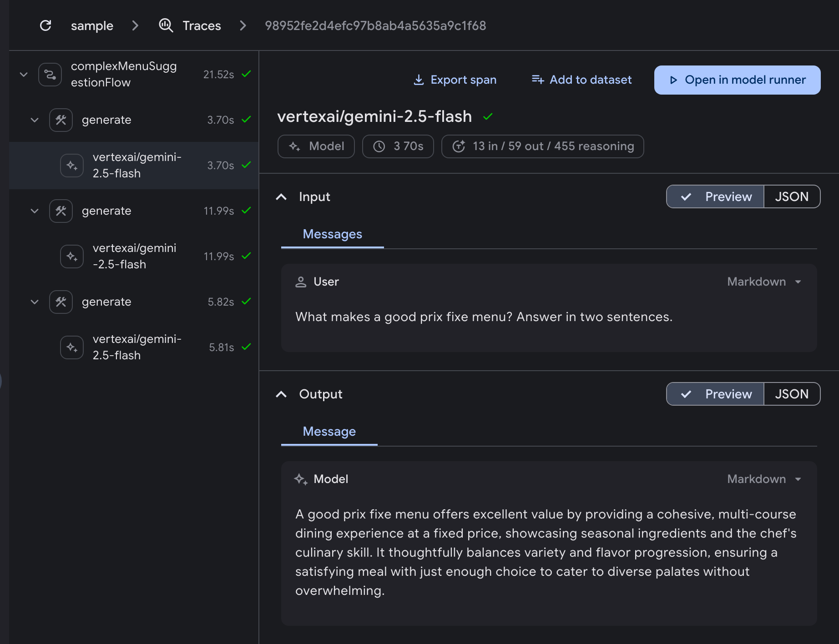Collapse the Input section chevron
This screenshot has height=644, width=839.
281,197
